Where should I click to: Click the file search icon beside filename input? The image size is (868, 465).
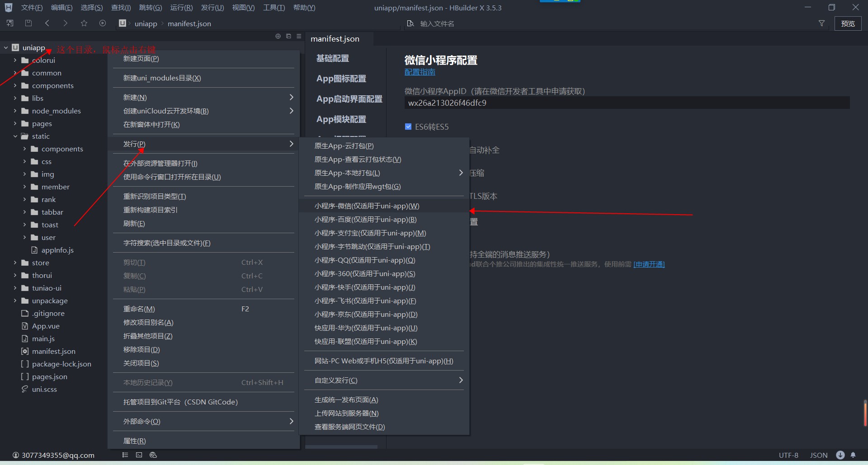click(x=410, y=23)
